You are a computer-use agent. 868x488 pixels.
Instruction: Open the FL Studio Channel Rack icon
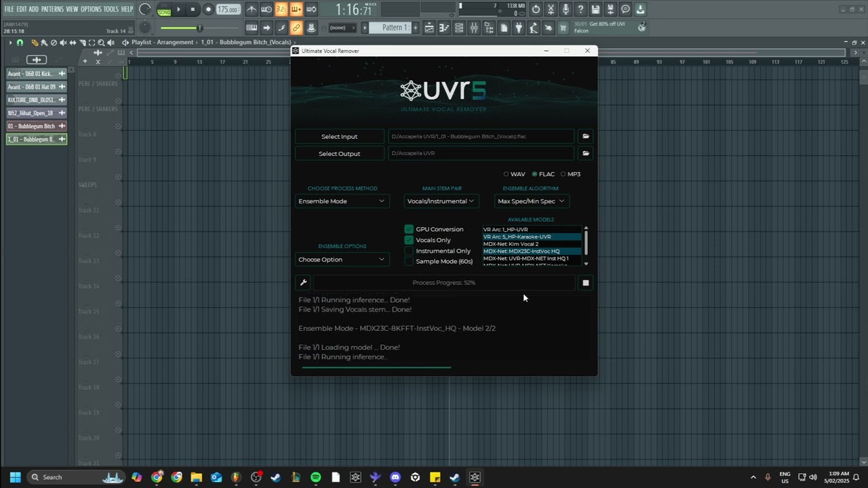459,28
